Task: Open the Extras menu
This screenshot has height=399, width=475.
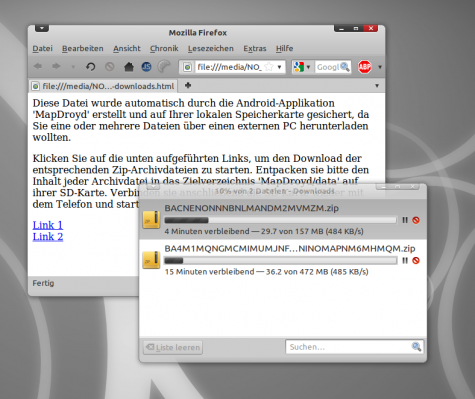Action: click(x=255, y=49)
